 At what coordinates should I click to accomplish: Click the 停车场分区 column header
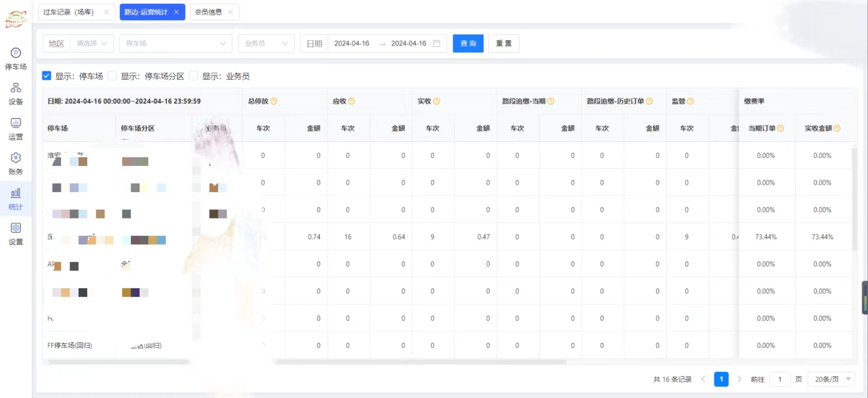point(138,128)
